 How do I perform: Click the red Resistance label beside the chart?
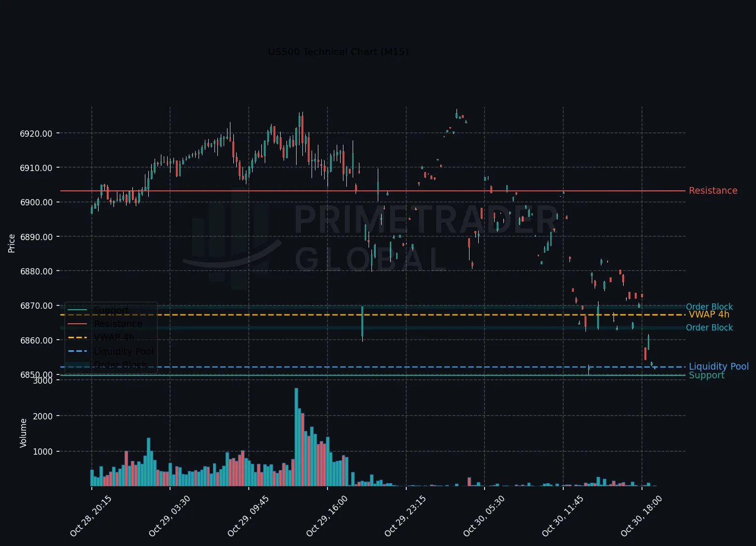[713, 191]
